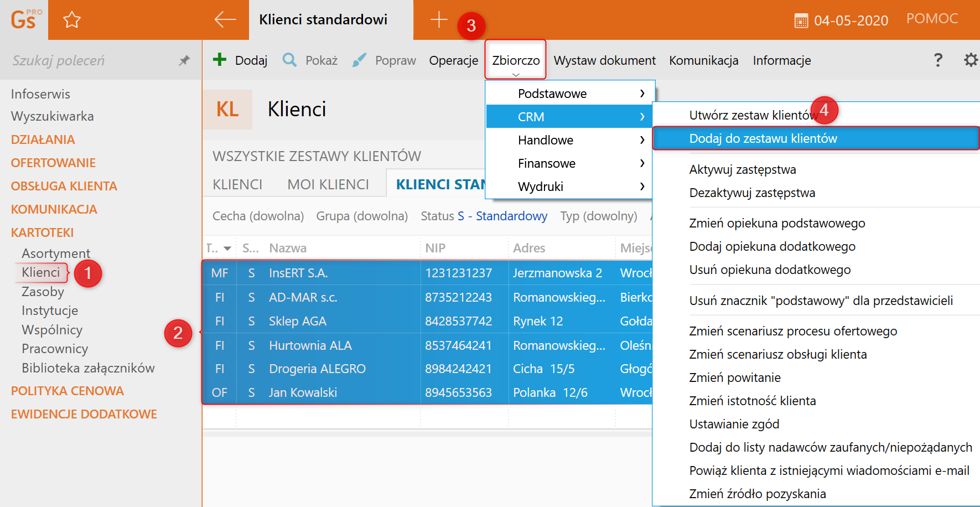Image resolution: width=980 pixels, height=507 pixels.
Task: Pin the command search panel
Action: pos(184,60)
